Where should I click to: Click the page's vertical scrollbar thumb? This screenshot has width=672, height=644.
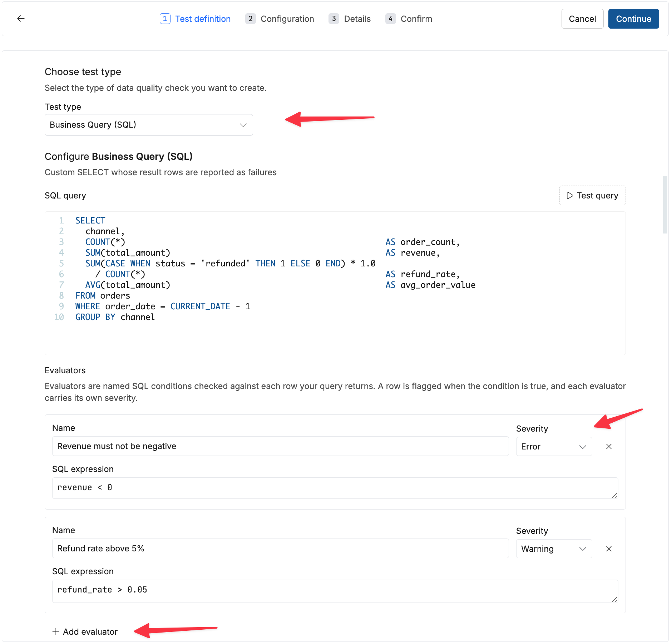point(665,205)
